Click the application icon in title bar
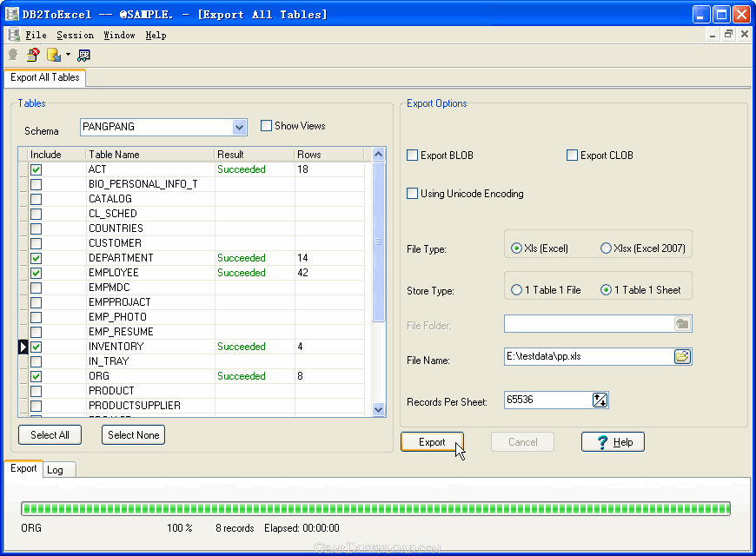The width and height of the screenshot is (756, 556). coord(12,15)
